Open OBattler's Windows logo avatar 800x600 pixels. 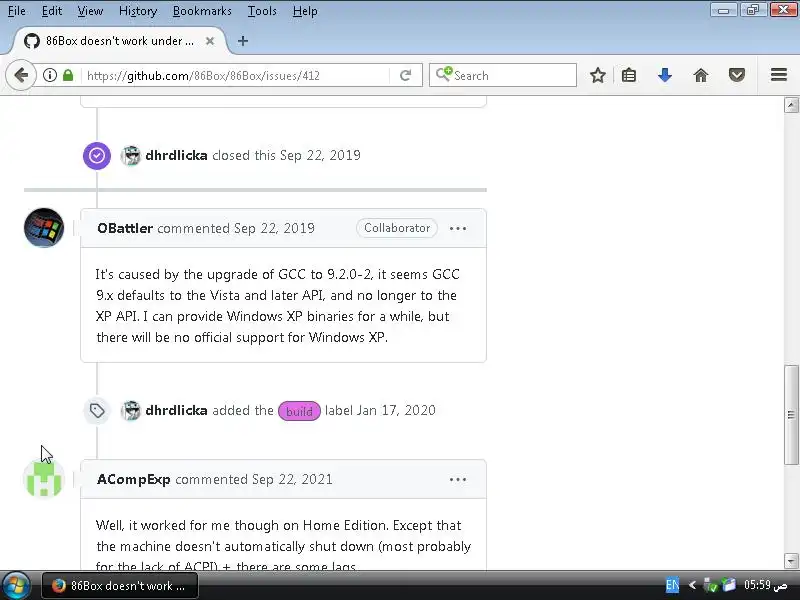[x=44, y=228]
